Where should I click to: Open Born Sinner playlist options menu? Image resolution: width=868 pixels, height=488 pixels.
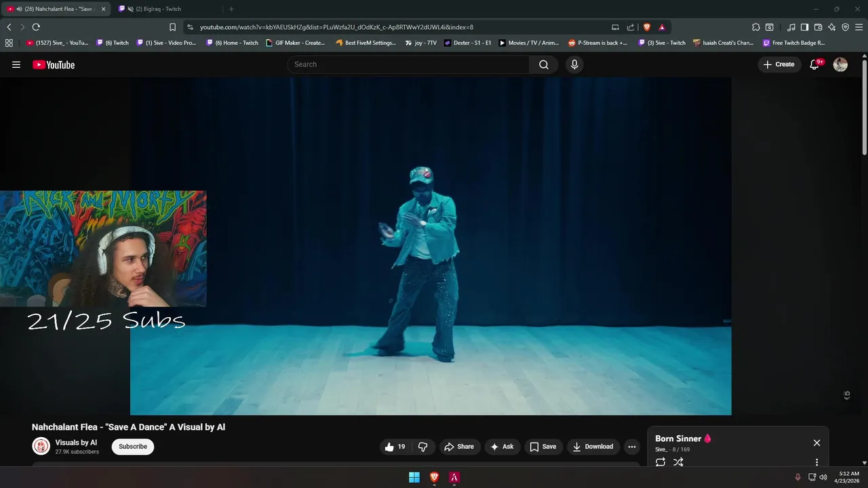click(816, 462)
